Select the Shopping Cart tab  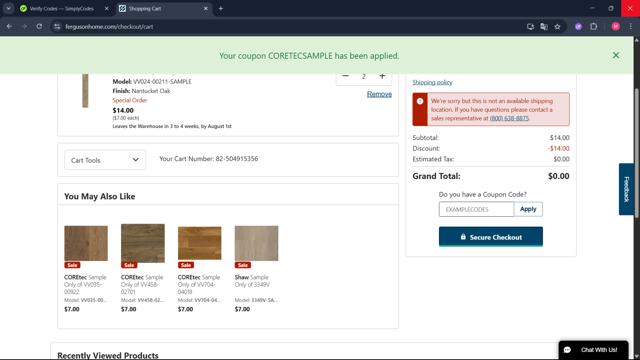point(163,9)
